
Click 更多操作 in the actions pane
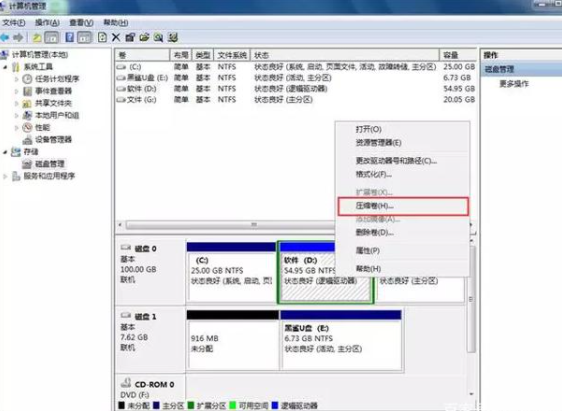(x=514, y=84)
